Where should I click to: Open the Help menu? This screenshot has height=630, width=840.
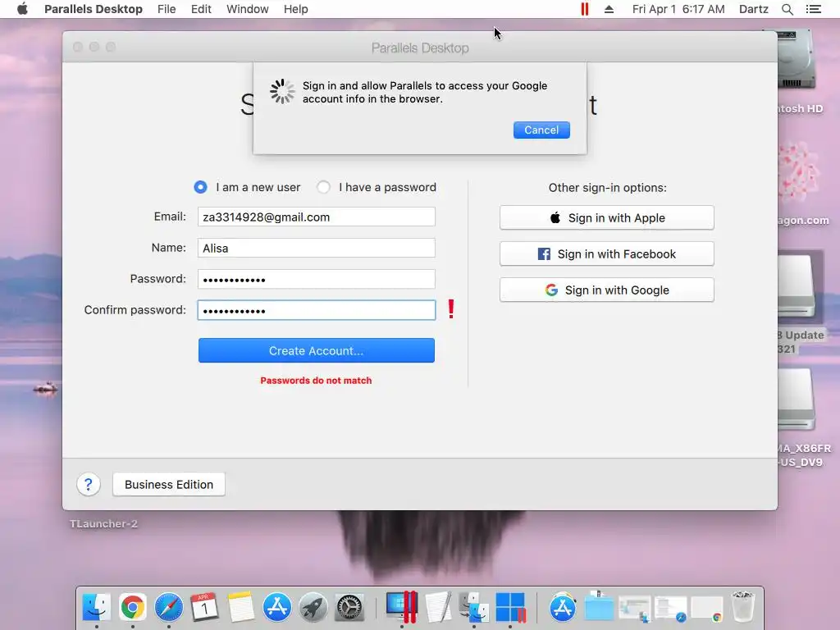click(295, 9)
